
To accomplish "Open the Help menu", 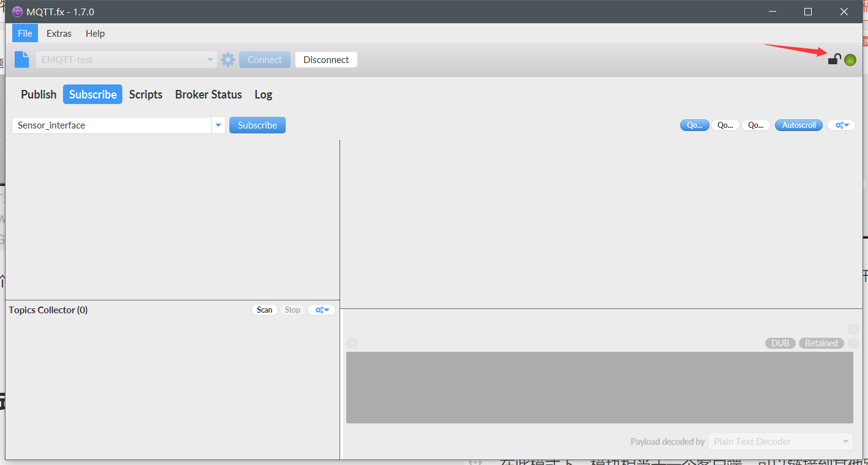I will pyautogui.click(x=95, y=33).
